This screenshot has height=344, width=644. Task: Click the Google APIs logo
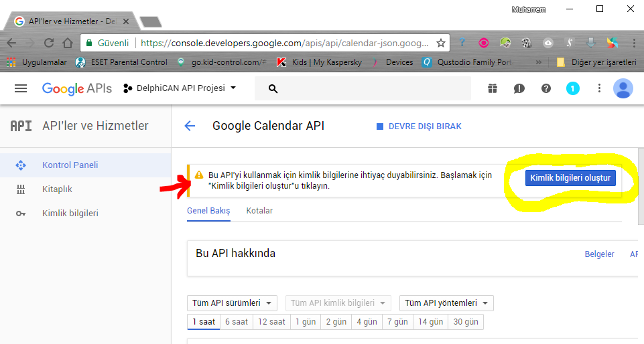77,88
